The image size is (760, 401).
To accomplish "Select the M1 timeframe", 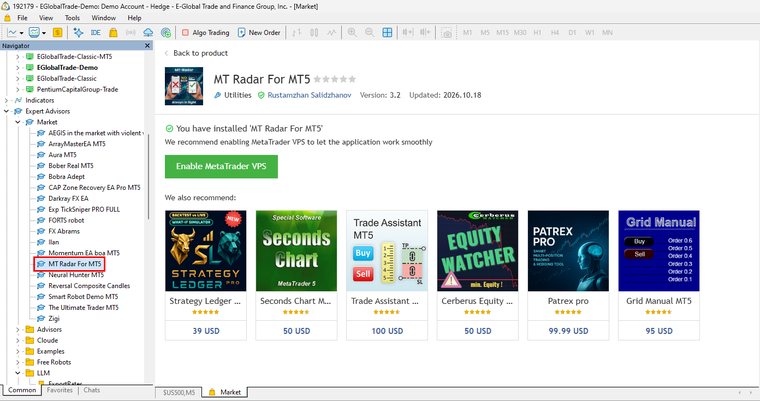I will click(x=467, y=32).
